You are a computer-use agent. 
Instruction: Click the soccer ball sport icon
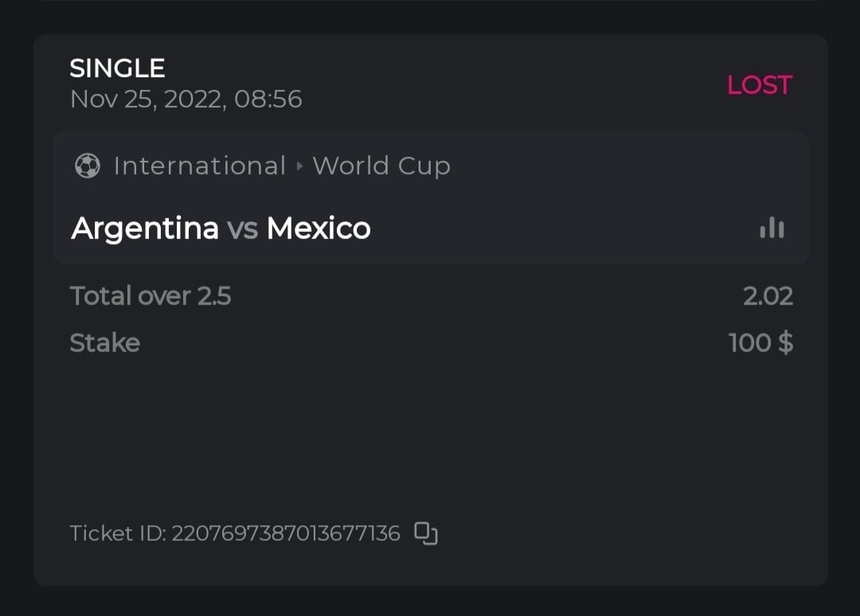tap(88, 166)
